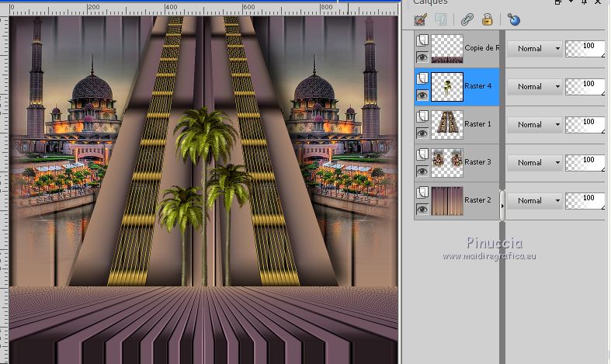Image resolution: width=611 pixels, height=364 pixels.
Task: Toggle the lock transparency padlock icon
Action: [487, 19]
